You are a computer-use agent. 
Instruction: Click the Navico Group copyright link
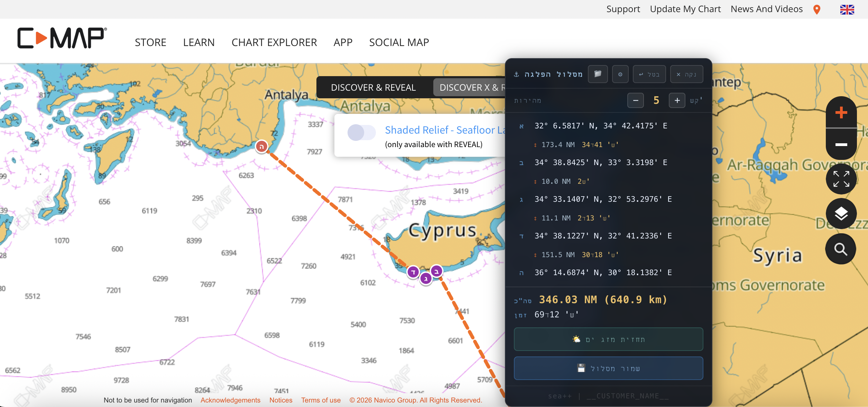coord(416,400)
